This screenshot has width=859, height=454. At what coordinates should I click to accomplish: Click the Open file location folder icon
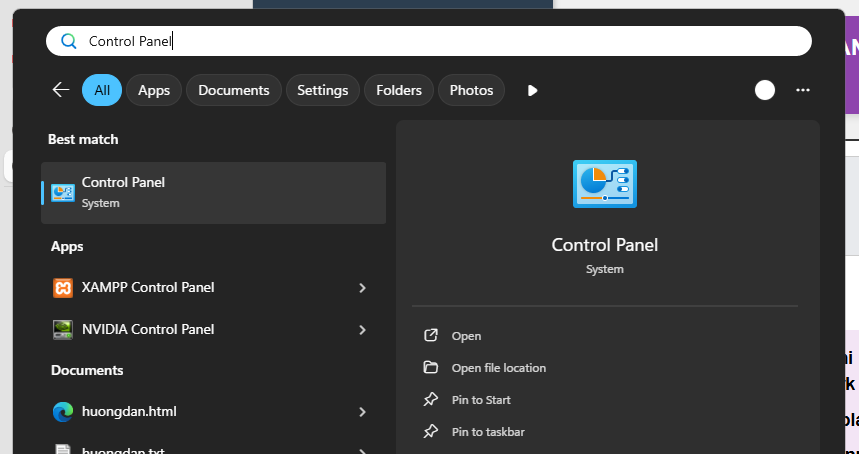coord(431,367)
